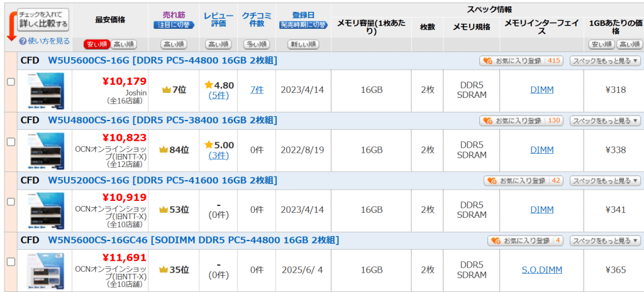Add W5U4800CS-16G to favorites via heart icon
The height and width of the screenshot is (292, 644).
(x=487, y=121)
